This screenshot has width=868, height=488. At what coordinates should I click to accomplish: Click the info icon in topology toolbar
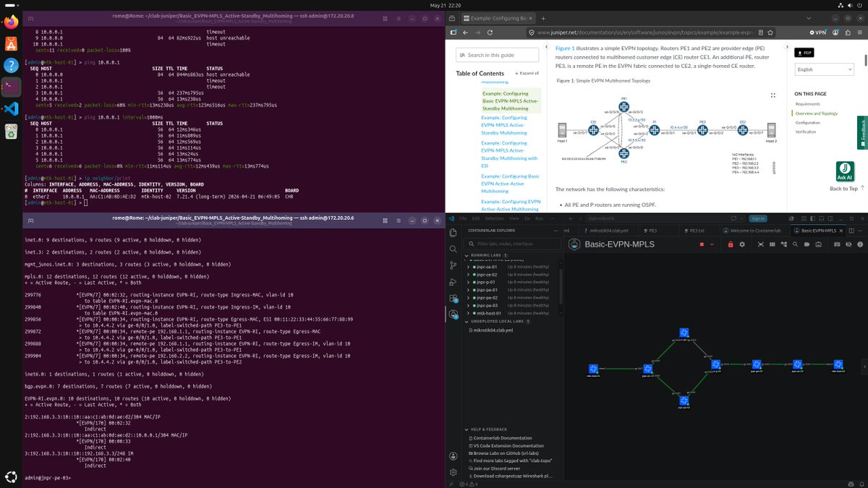[x=860, y=244]
